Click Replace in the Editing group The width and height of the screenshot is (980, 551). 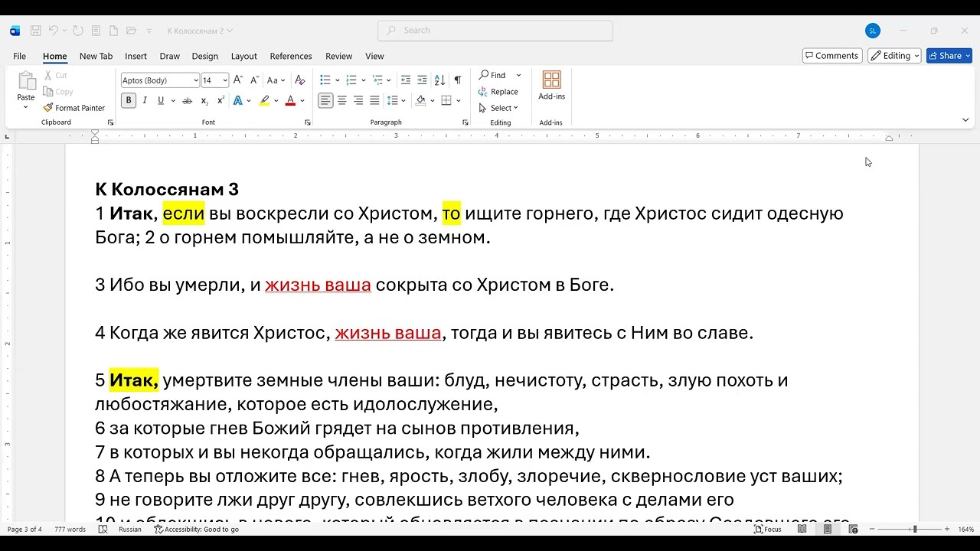coord(498,92)
